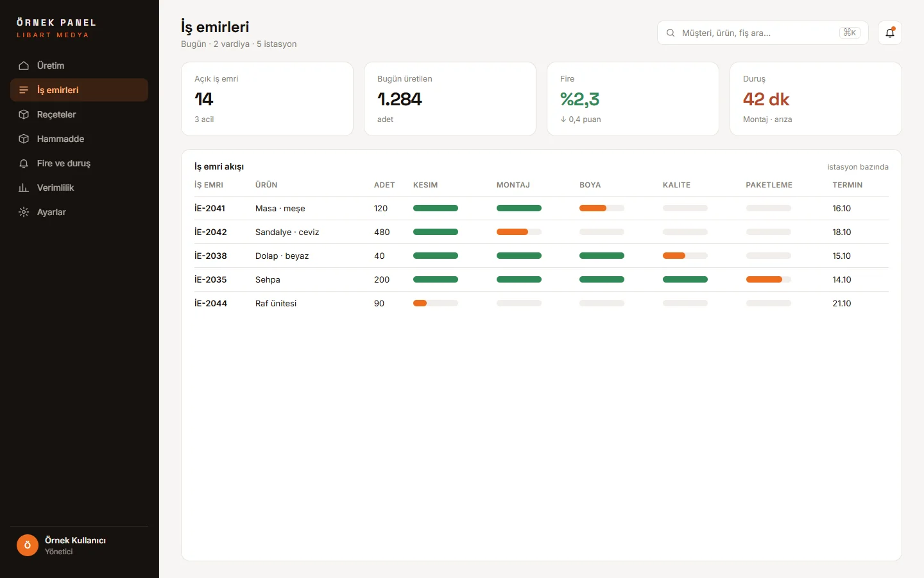Click Kalite progress bar for İE-2038
The height and width of the screenshot is (578, 924).
click(x=685, y=256)
